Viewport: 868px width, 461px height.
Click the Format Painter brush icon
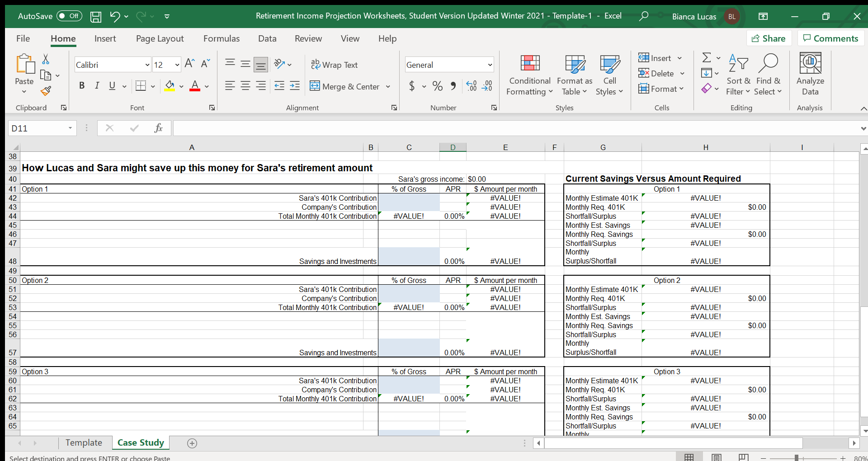click(x=46, y=91)
